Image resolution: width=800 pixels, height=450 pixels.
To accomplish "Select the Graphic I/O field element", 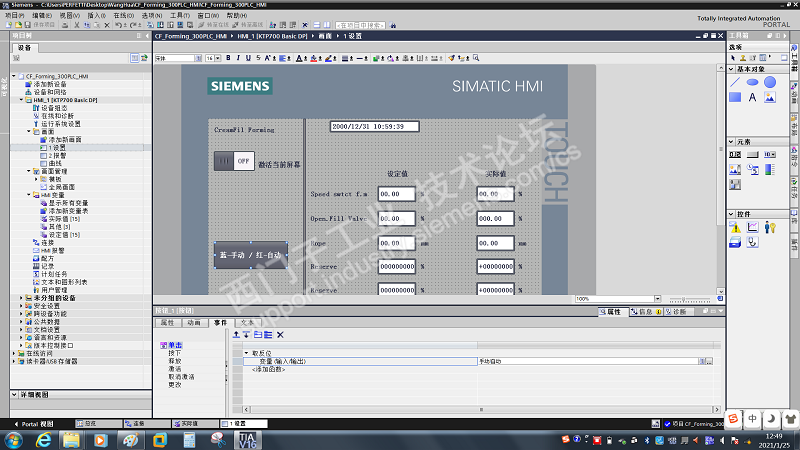I will [x=735, y=169].
